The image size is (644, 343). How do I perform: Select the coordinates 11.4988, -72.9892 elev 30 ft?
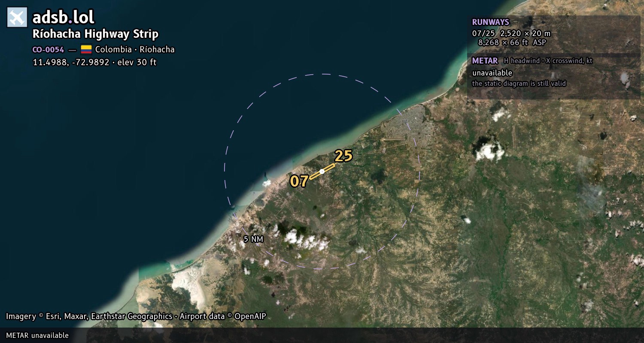point(94,62)
